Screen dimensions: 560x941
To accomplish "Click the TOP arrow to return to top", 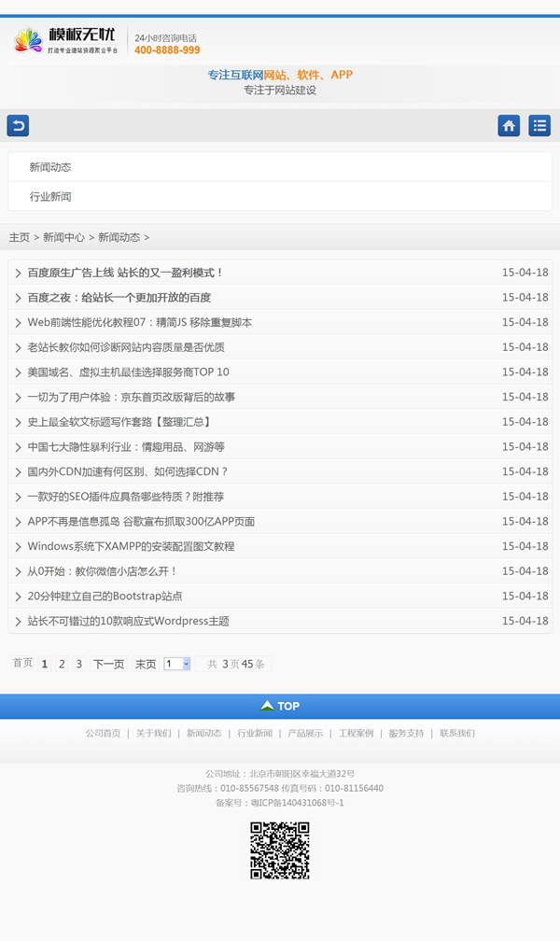I will click(x=280, y=706).
